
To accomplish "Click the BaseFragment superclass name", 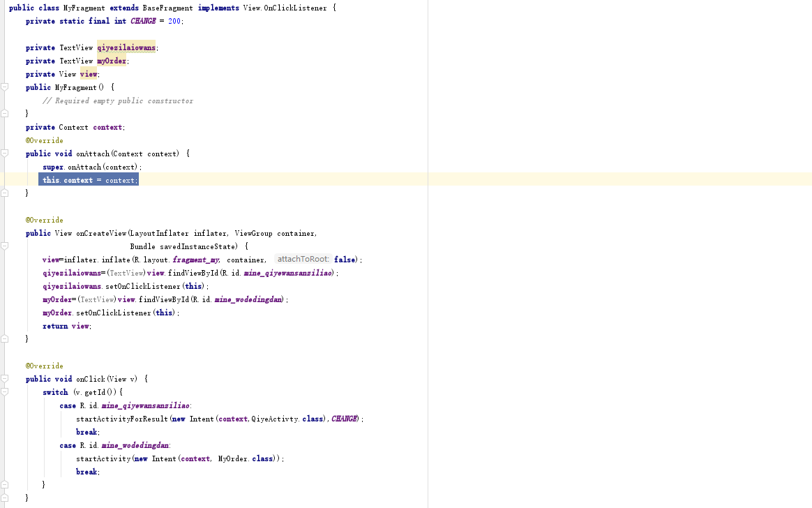I will click(168, 8).
